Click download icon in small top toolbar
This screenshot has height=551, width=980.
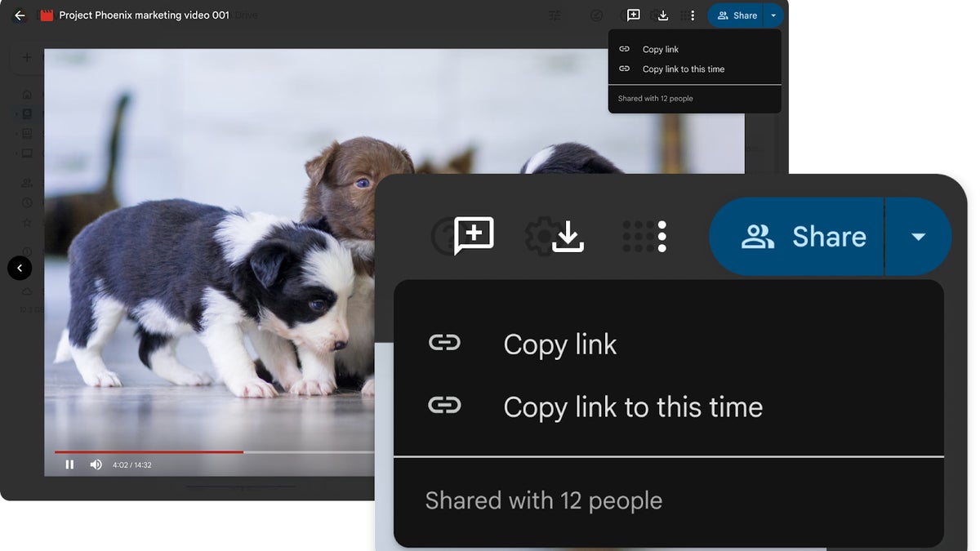coord(663,16)
